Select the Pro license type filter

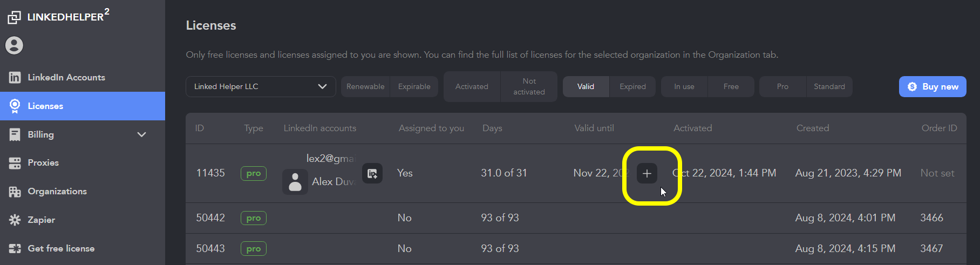(x=782, y=86)
